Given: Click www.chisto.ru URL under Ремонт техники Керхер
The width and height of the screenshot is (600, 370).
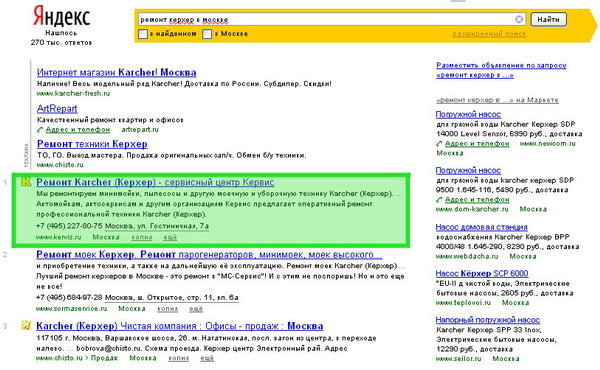Looking at the screenshot, I should coord(60,165).
